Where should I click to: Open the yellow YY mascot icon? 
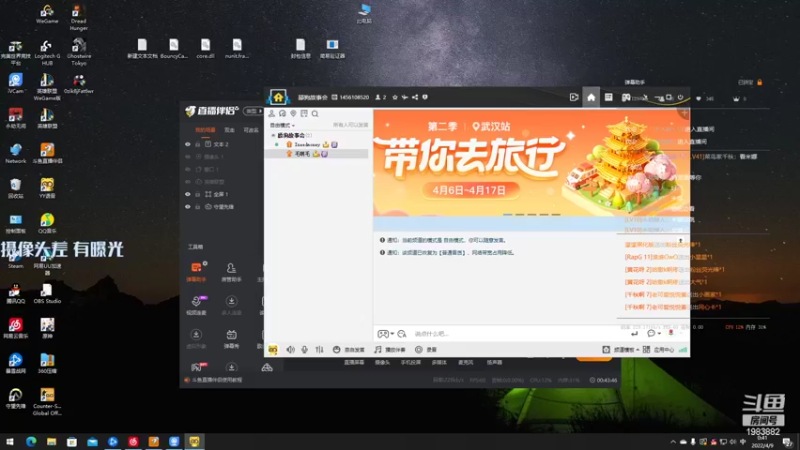273,349
